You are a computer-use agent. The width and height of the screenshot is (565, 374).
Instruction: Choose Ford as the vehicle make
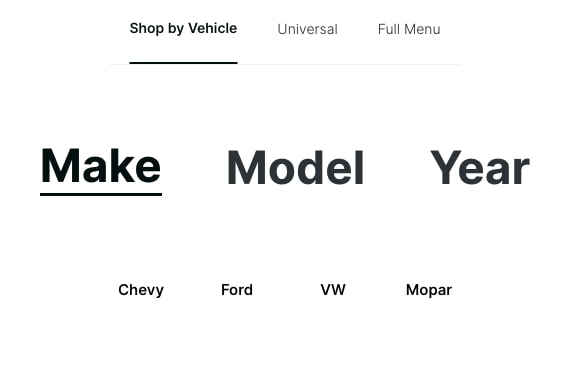[x=237, y=290]
